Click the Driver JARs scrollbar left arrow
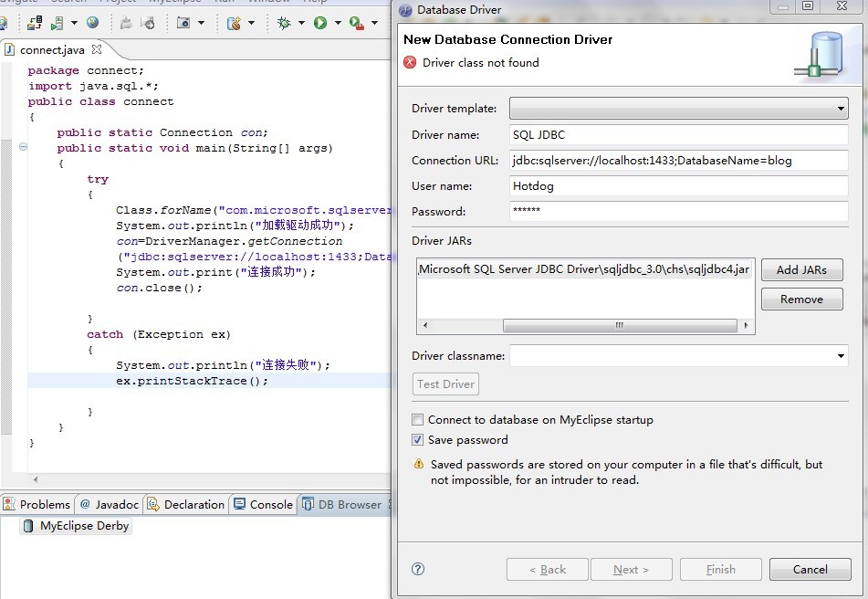Screen dimensions: 868x599 [x=424, y=325]
